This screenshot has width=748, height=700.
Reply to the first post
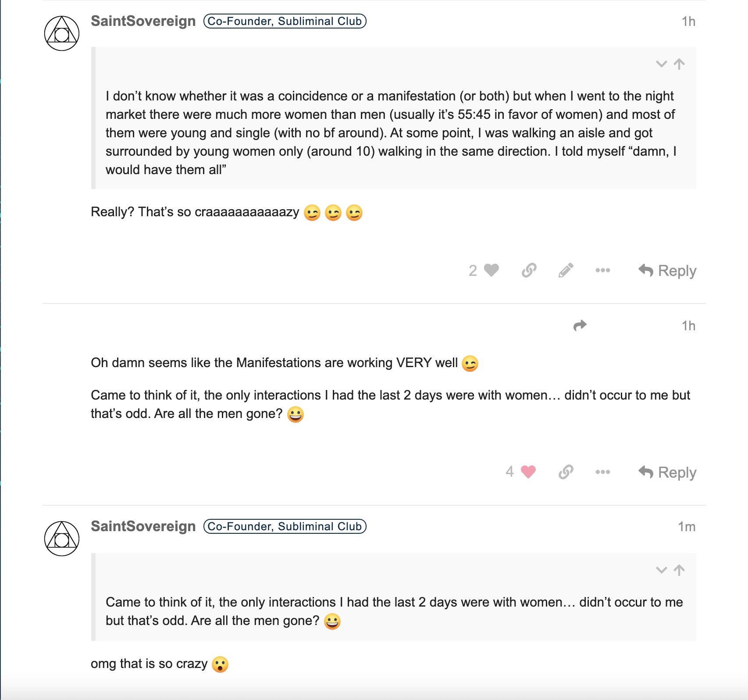tap(667, 271)
